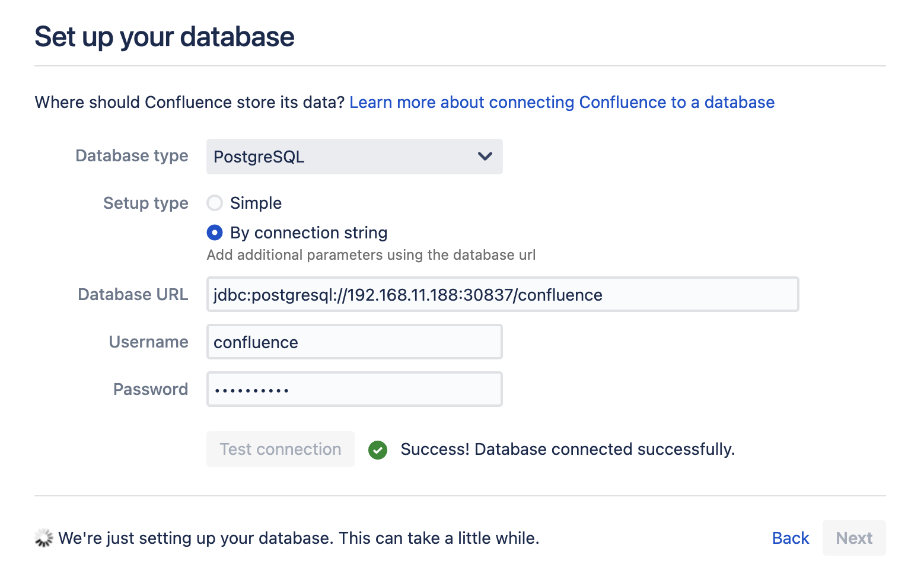Click the Test connection button
This screenshot has height=580, width=924.
click(281, 450)
